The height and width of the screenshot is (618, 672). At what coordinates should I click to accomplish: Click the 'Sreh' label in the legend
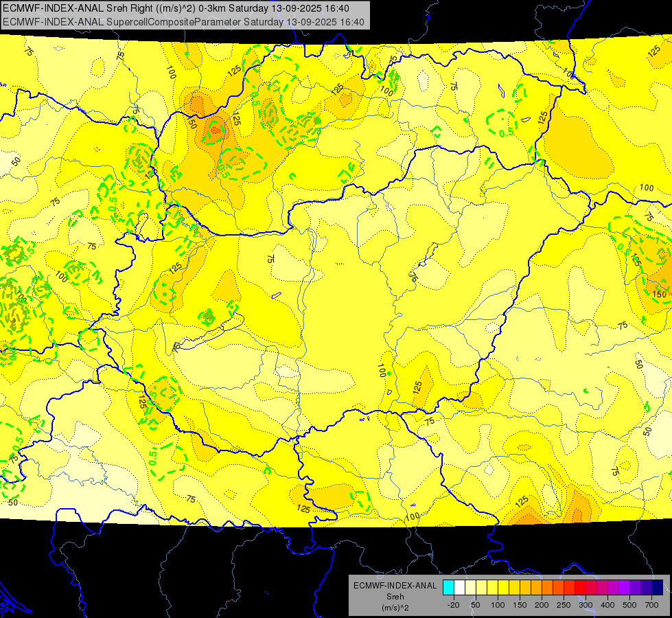pos(395,597)
